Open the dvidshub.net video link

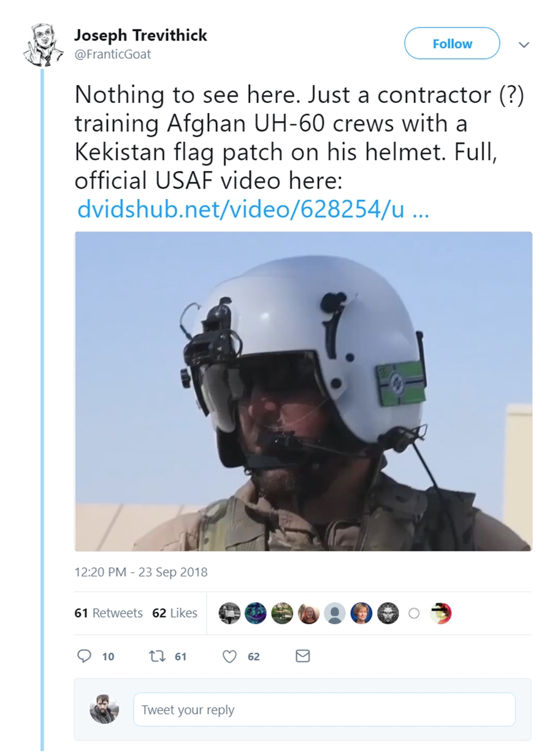[x=254, y=210]
